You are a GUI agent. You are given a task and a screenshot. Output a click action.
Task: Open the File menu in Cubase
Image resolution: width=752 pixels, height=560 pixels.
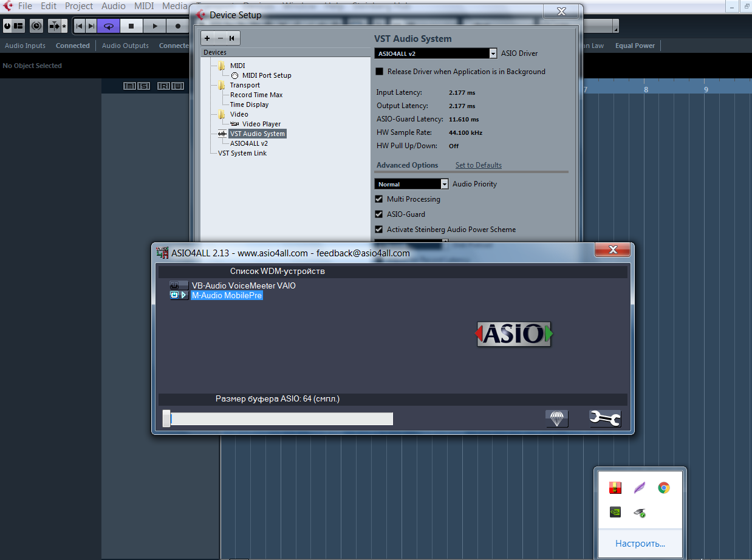(25, 6)
